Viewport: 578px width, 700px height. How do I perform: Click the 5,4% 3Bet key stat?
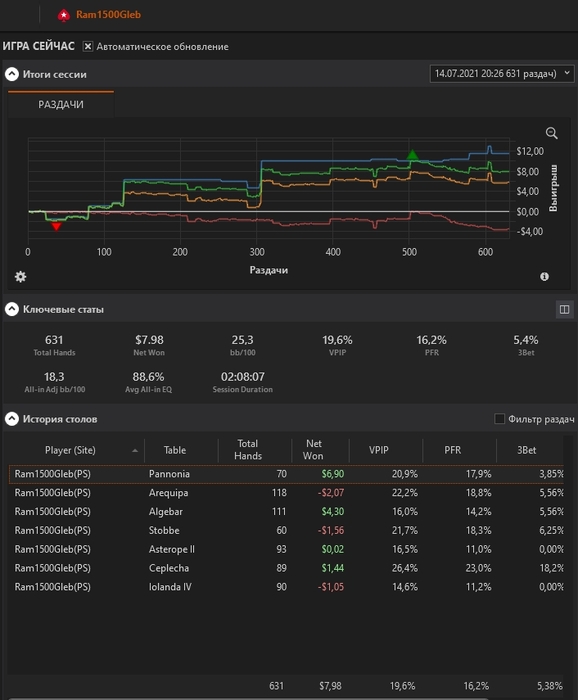pos(526,340)
